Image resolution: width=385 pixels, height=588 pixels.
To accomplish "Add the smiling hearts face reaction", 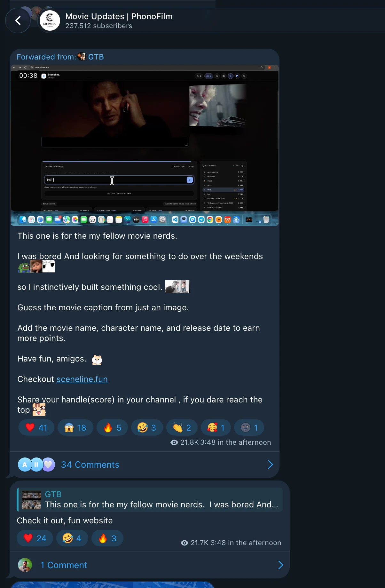I will [216, 428].
